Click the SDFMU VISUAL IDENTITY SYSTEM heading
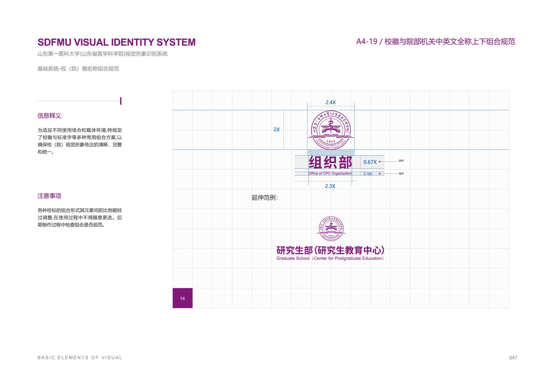 [117, 42]
